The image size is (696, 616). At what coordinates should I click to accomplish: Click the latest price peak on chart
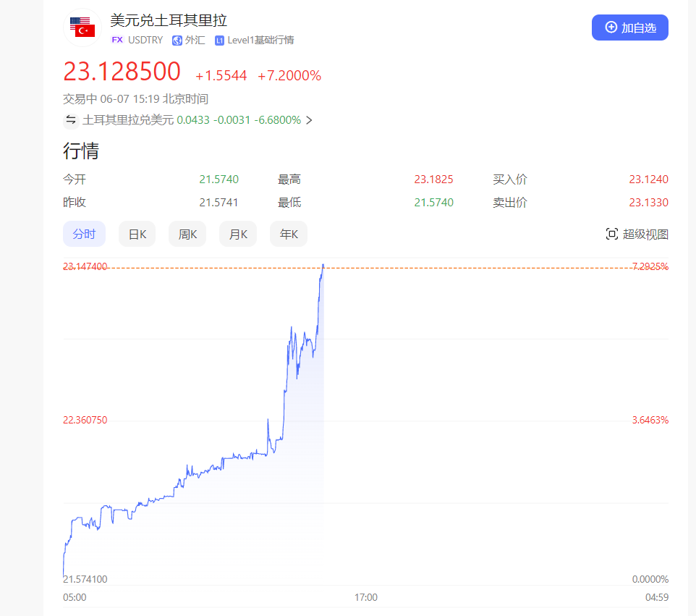point(323,266)
